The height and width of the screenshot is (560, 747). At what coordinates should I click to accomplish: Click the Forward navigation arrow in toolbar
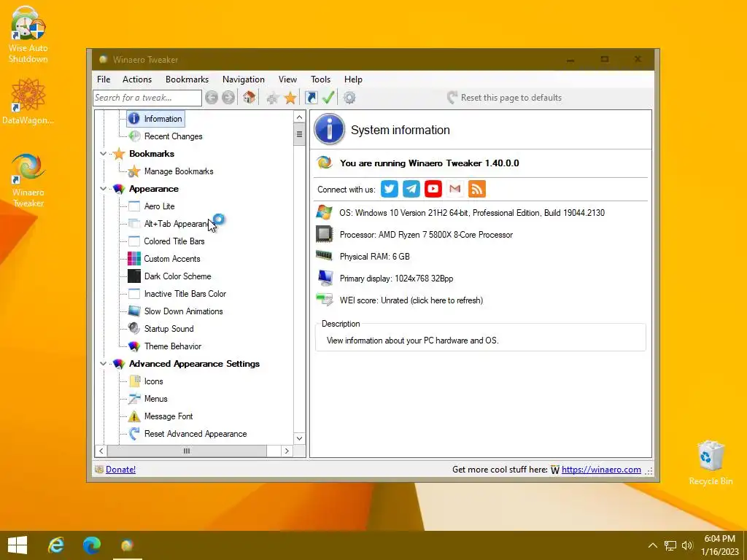(228, 98)
